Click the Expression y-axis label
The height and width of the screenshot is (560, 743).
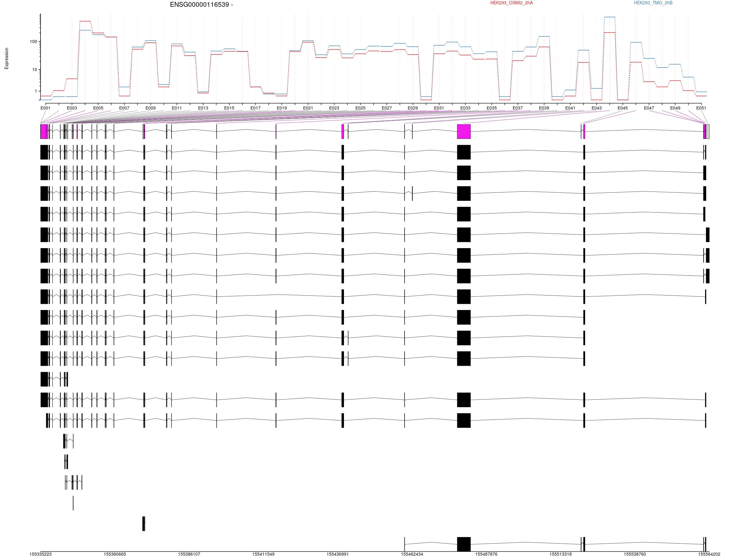pyautogui.click(x=7, y=58)
